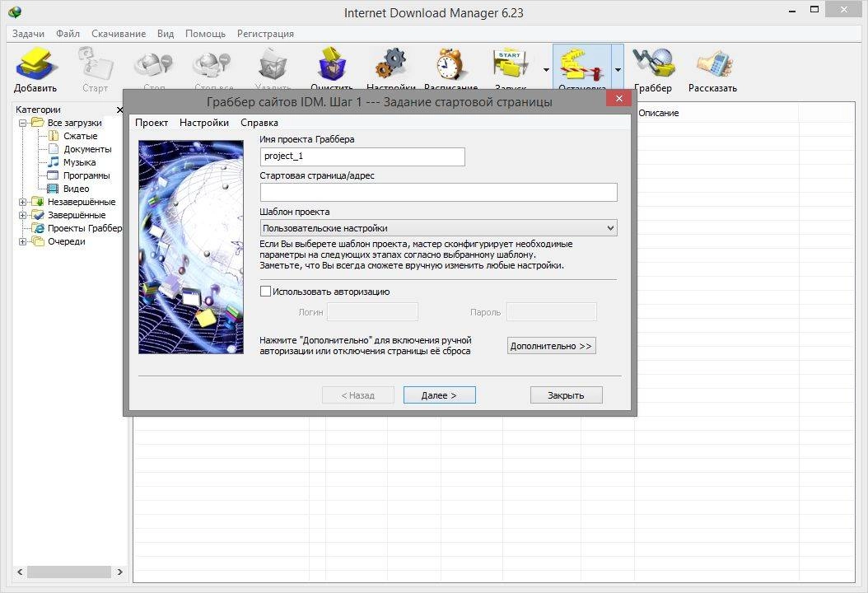Expand the Незавершённые tree node
This screenshot has height=593, width=868.
[x=23, y=202]
